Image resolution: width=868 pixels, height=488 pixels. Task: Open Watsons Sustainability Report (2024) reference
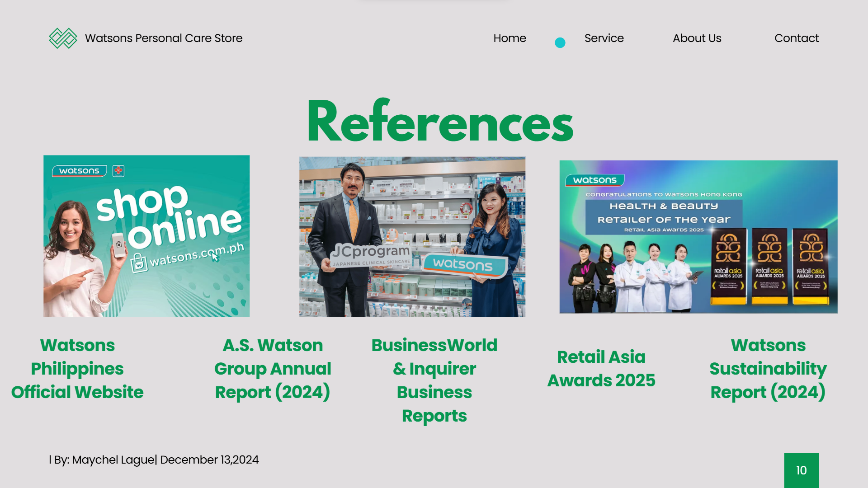point(768,369)
